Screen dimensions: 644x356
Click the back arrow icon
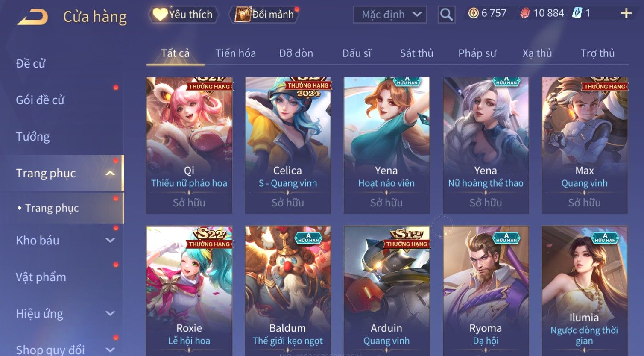32,17
